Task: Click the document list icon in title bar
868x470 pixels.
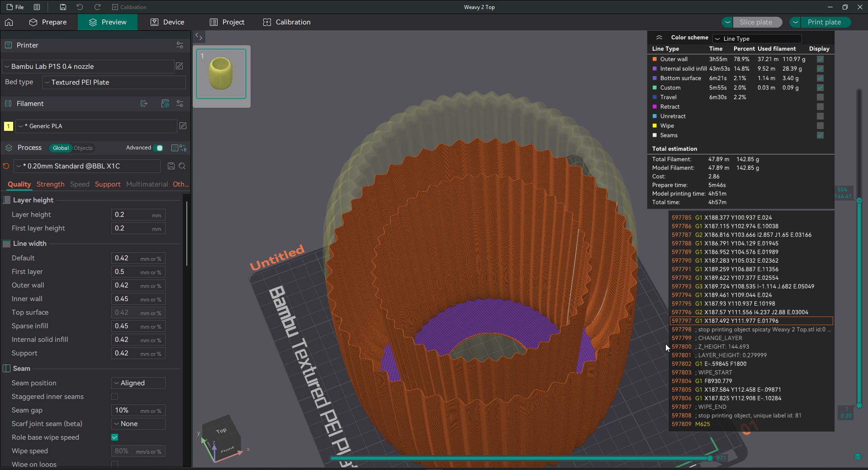Action: tap(37, 7)
